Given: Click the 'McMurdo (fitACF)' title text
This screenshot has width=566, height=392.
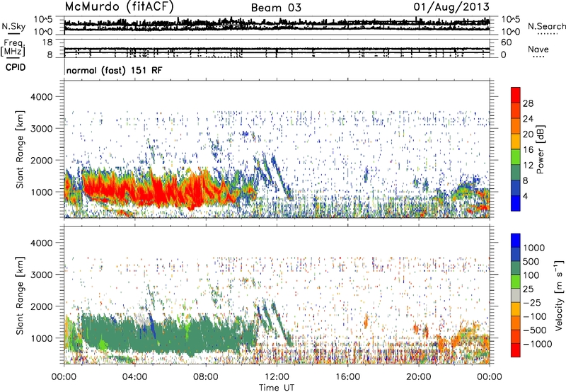Looking at the screenshot, I should click(x=119, y=7).
